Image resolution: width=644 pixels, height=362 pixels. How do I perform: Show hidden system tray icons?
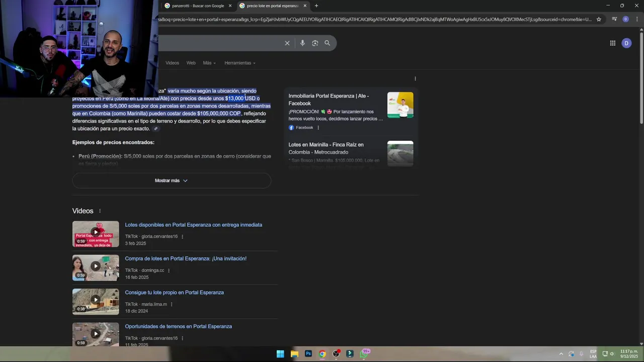pos(561,354)
